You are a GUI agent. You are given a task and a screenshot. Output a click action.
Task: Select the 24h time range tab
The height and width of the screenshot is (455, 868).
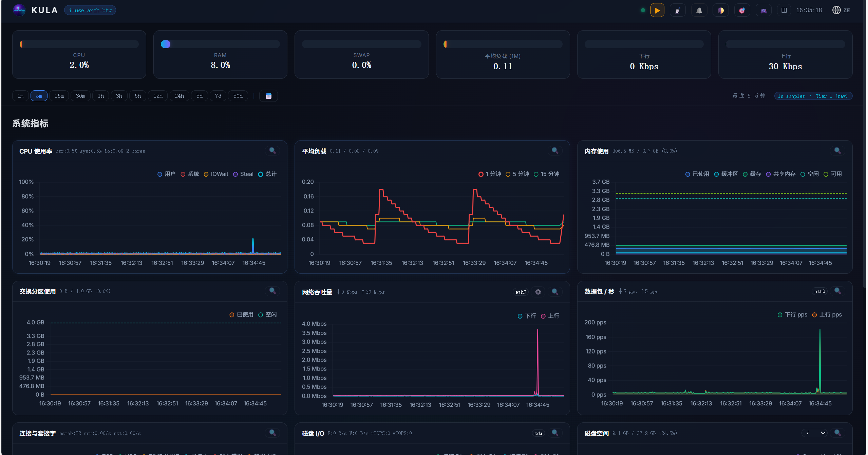[x=179, y=96]
